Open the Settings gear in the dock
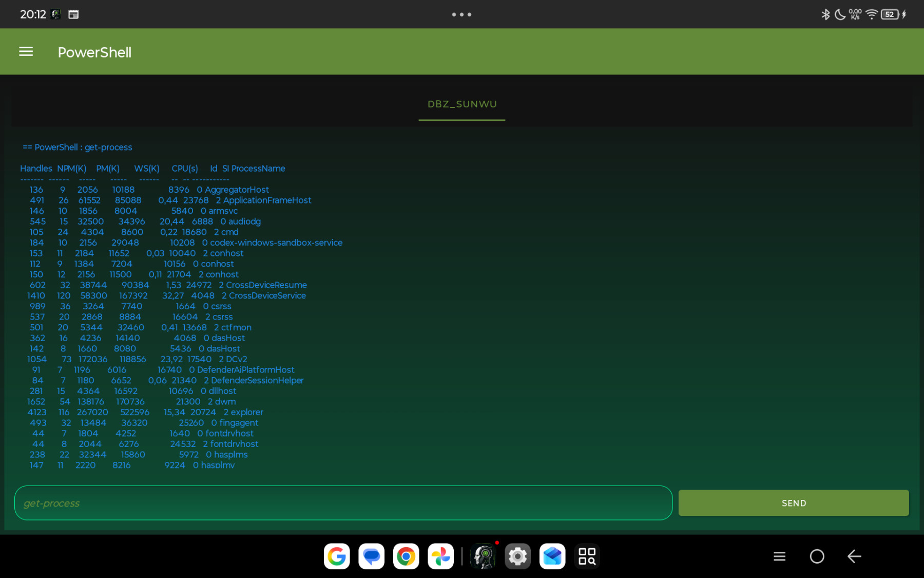The image size is (924, 578). tap(518, 556)
